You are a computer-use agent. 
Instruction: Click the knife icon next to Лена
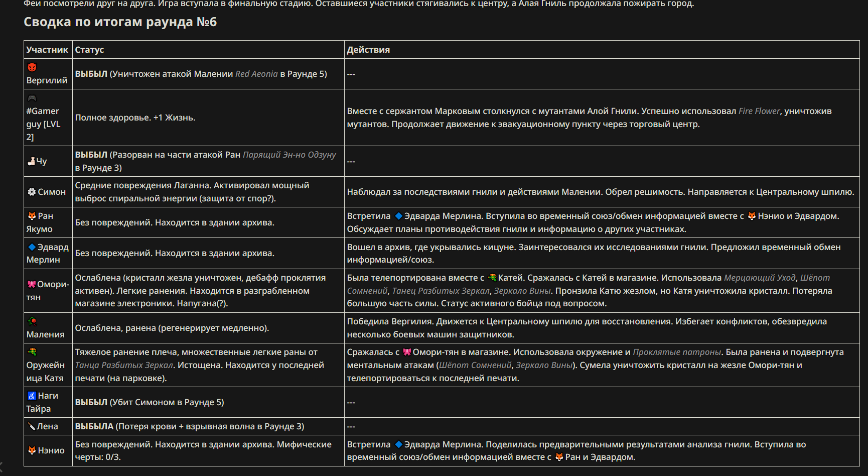[32, 426]
